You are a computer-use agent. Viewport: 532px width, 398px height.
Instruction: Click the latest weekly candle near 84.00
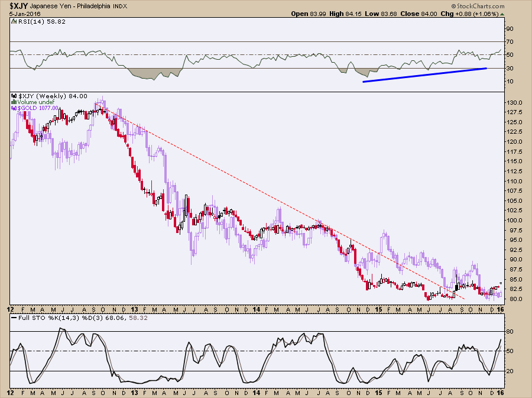pyautogui.click(x=501, y=283)
